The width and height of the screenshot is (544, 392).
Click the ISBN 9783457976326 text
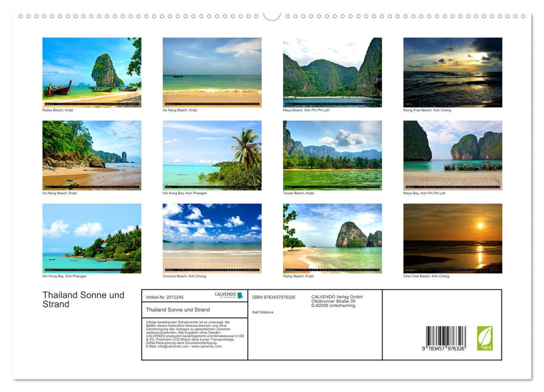pyautogui.click(x=273, y=297)
